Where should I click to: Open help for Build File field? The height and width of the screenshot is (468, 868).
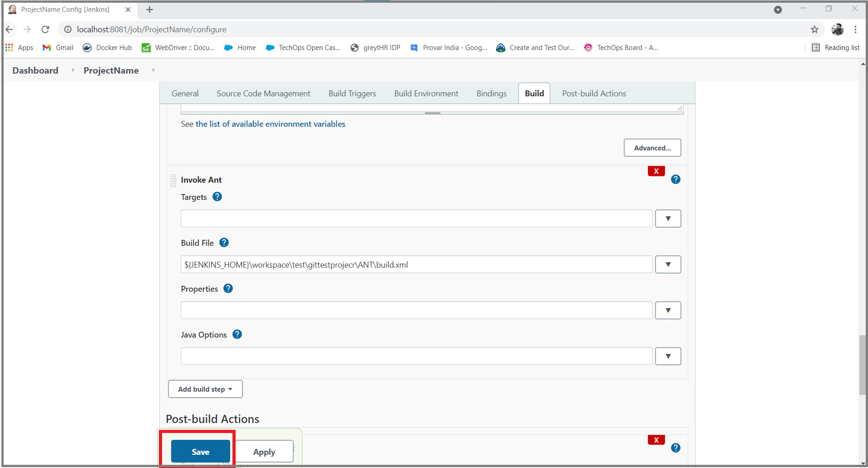pyautogui.click(x=224, y=243)
